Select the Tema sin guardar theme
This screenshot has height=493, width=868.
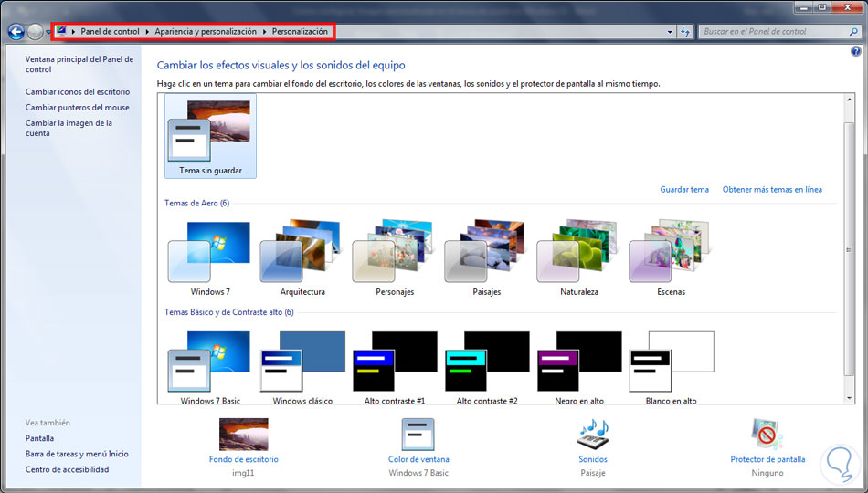tap(210, 136)
